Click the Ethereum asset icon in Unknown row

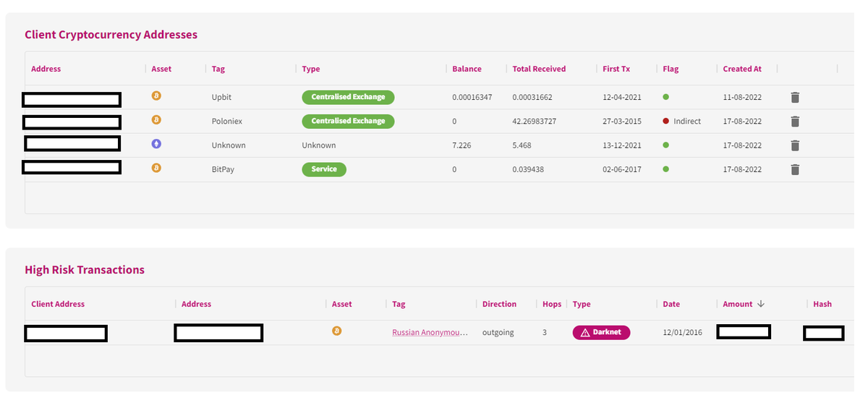coord(156,144)
